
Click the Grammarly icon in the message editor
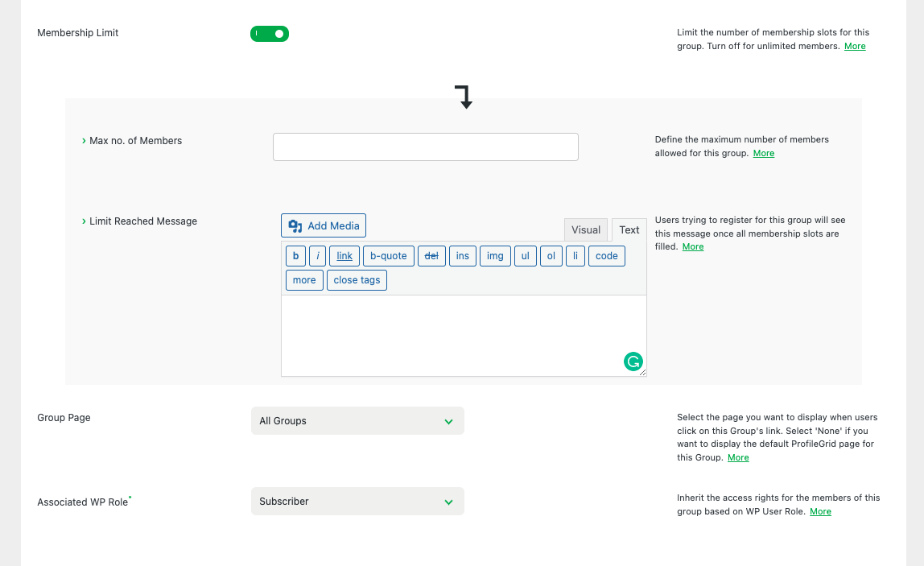(x=633, y=361)
